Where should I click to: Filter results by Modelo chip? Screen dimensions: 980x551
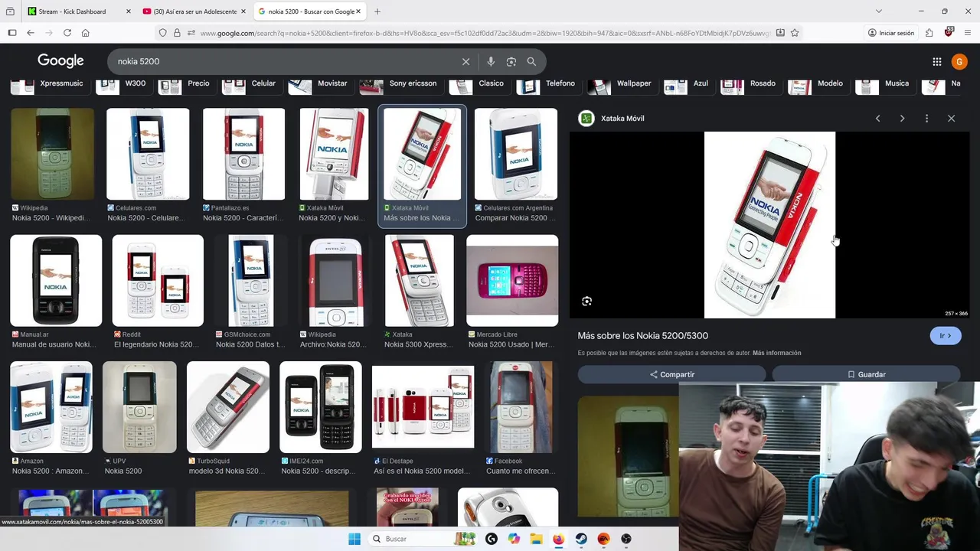(818, 83)
